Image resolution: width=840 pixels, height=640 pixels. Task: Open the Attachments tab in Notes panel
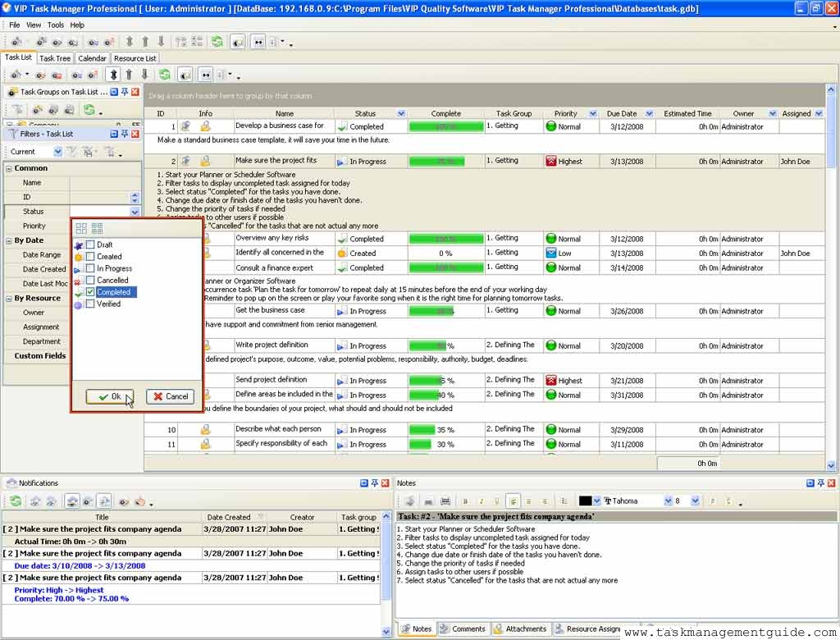520,629
